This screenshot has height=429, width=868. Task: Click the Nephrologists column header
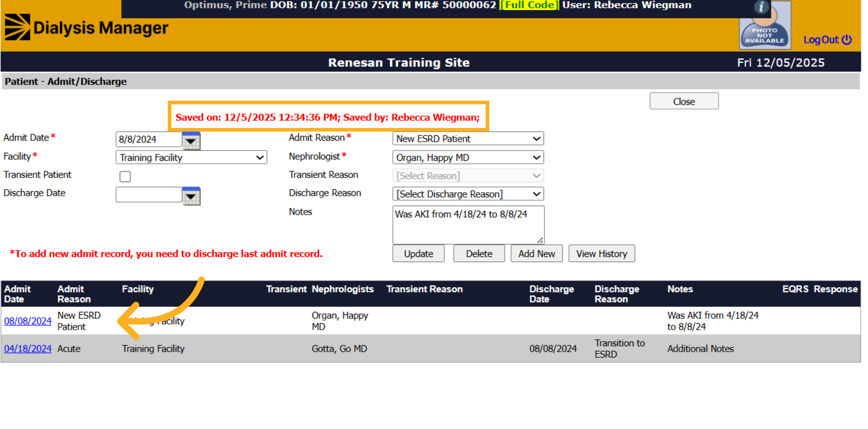342,289
